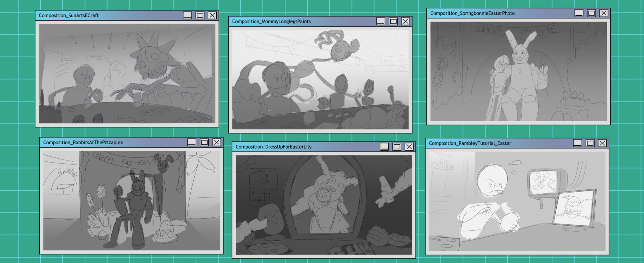Screen dimensions: 644x263
Task: Click the Dress Up For Easter Lily sketch
Action: (x=324, y=205)
